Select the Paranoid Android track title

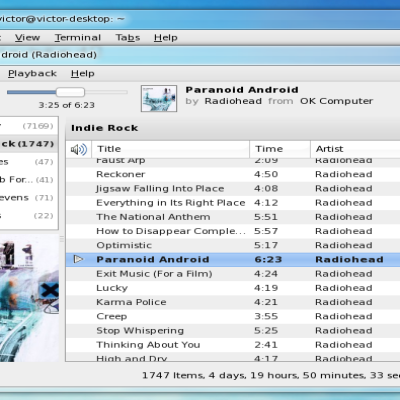click(x=153, y=260)
